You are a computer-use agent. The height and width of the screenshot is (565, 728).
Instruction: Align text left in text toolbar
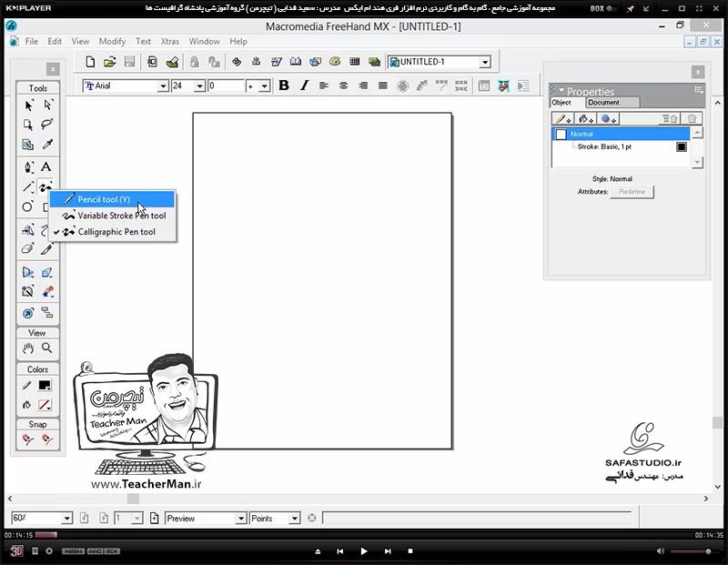(x=324, y=86)
